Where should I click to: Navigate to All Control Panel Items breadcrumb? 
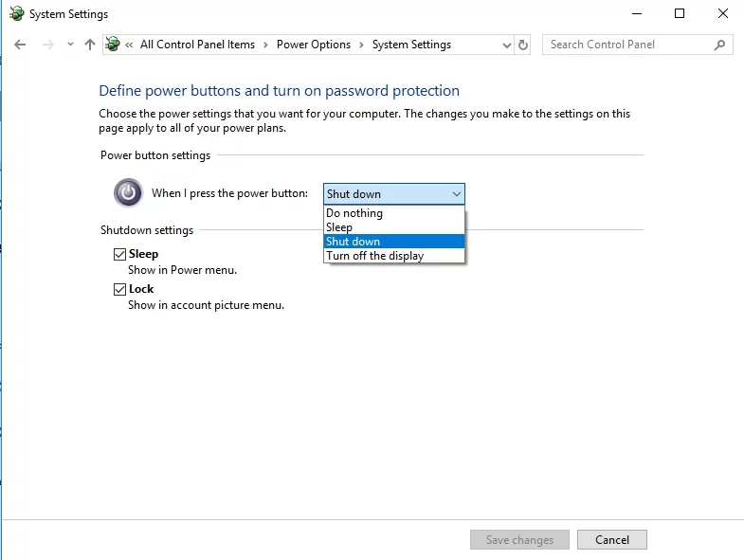[x=197, y=45]
